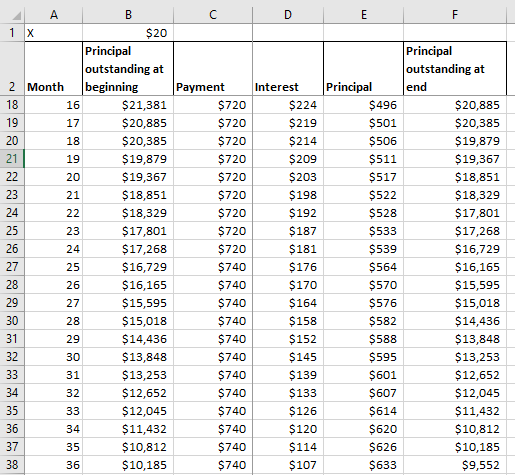The height and width of the screenshot is (475, 515).
Task: Click the Payment header cell
Action: pos(213,69)
